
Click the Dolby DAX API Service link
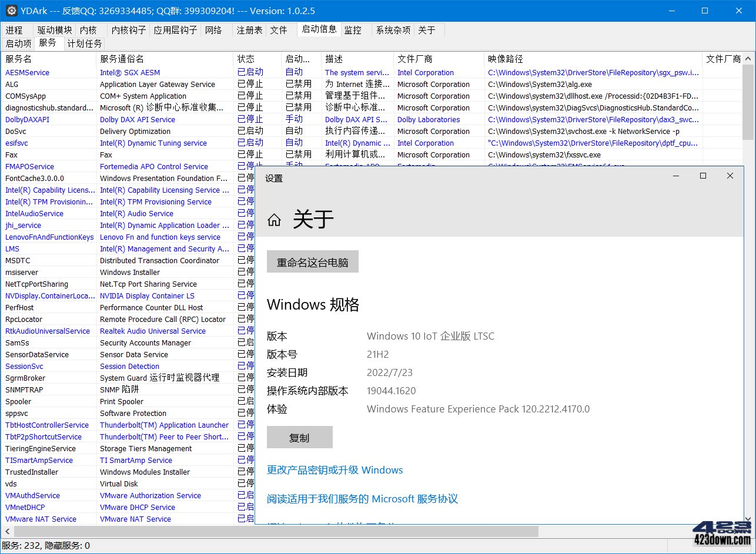pyautogui.click(x=139, y=119)
